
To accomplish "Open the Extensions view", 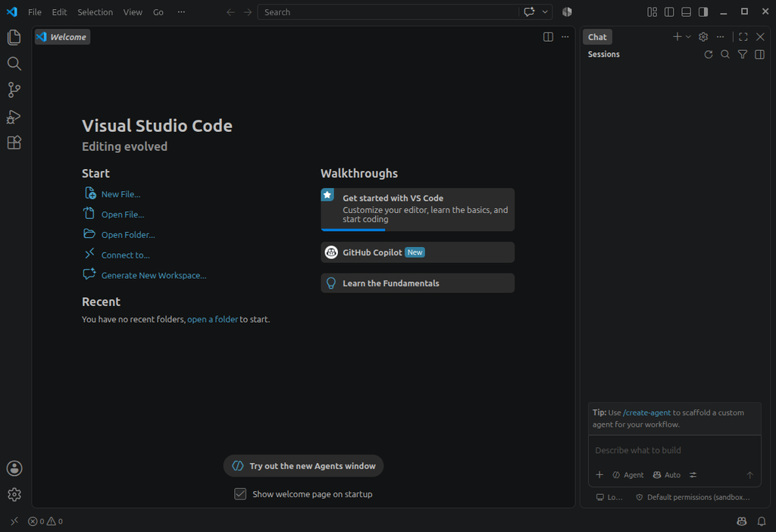I will (14, 142).
